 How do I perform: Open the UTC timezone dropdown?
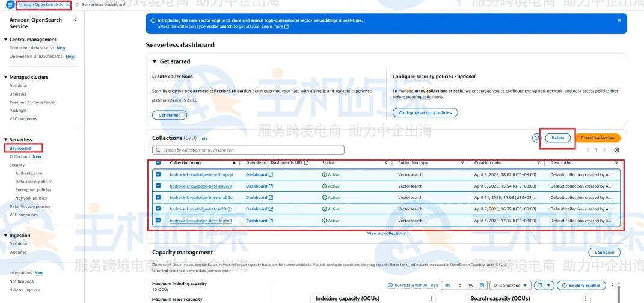[510, 285]
